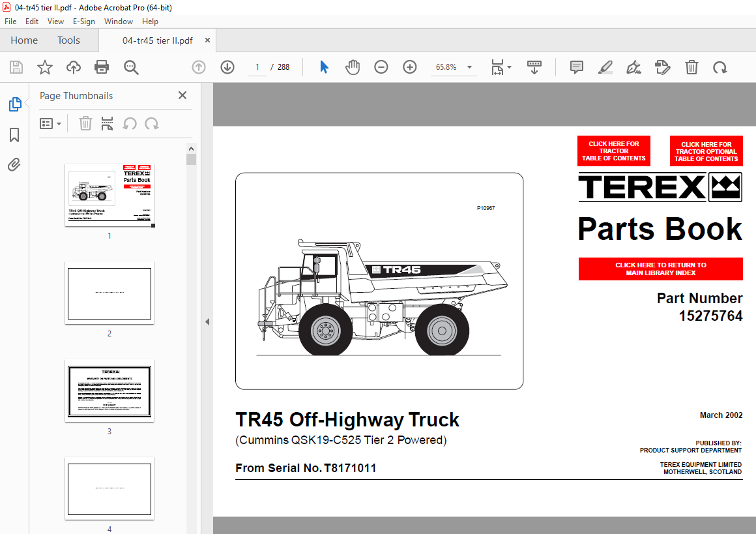The width and height of the screenshot is (756, 534).
Task: Go to next page arrow
Action: [x=227, y=67]
